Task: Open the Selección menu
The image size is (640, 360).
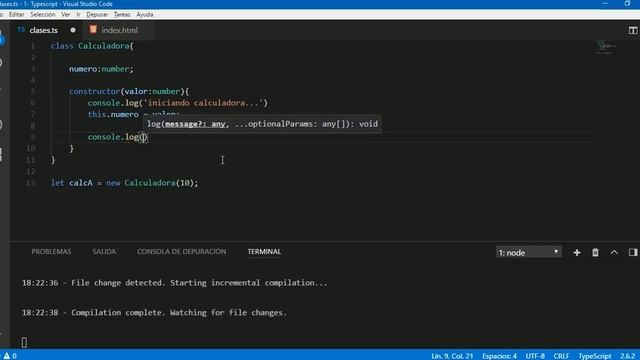Action: tap(42, 15)
